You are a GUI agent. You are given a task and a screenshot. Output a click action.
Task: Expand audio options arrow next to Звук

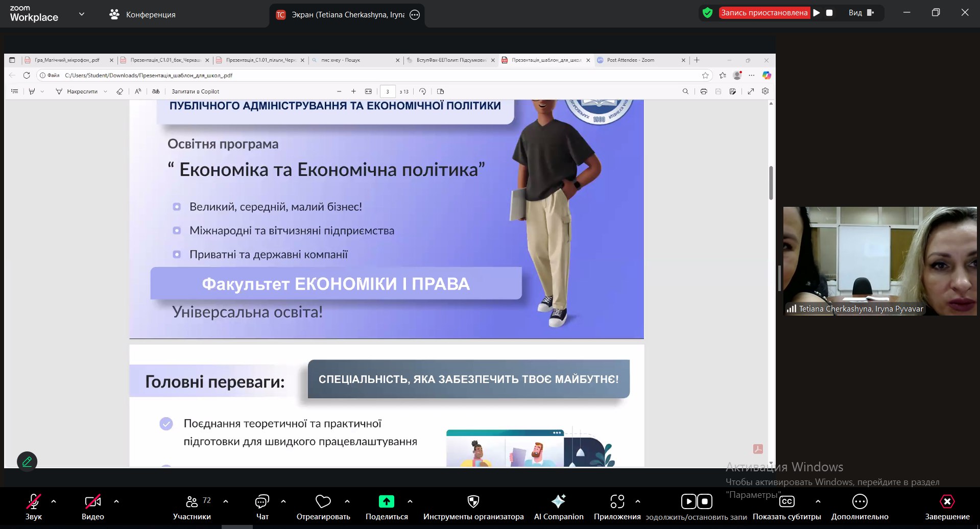point(54,501)
